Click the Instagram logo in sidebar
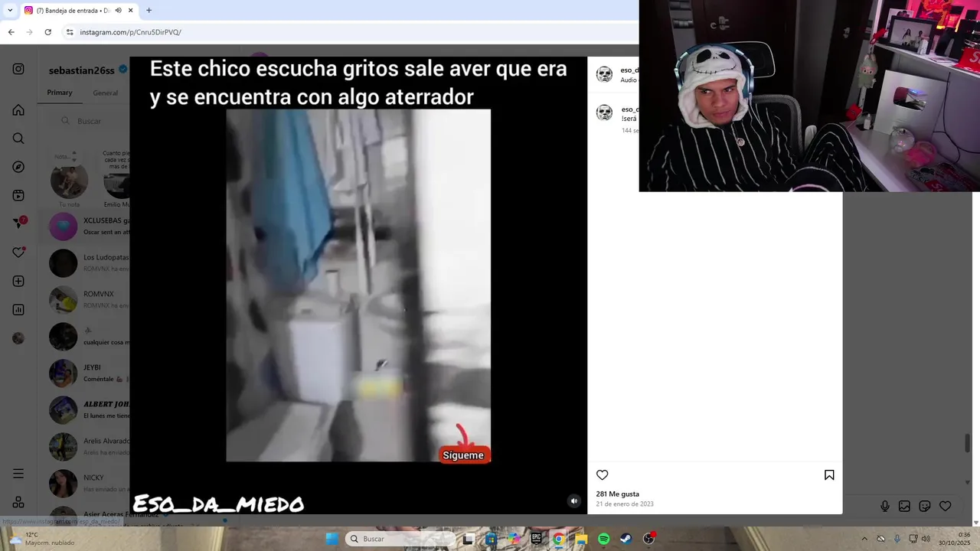The height and width of the screenshot is (551, 980). (x=18, y=69)
